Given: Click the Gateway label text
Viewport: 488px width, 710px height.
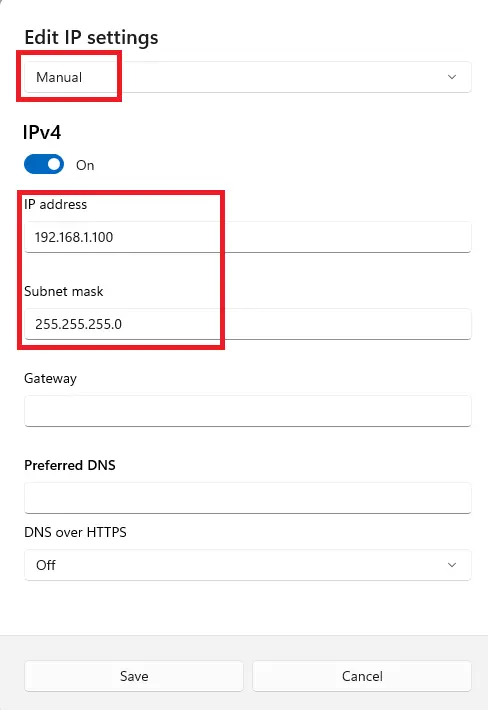Looking at the screenshot, I should point(50,379).
